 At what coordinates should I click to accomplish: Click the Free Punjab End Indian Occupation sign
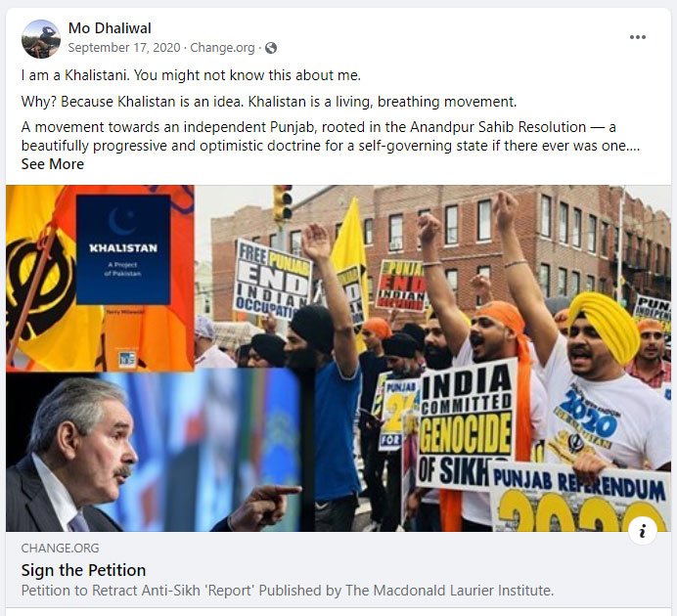pos(272,280)
